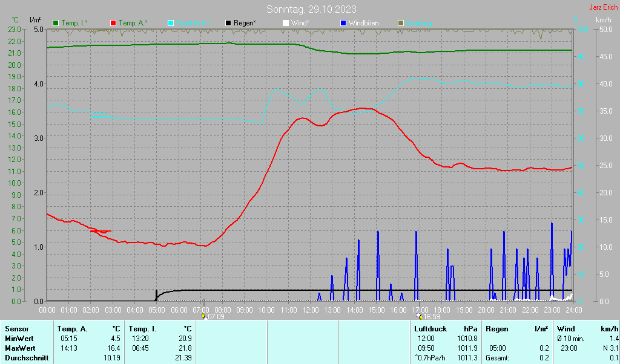
Task: Select the 'Feuchte A.*' legend label
Action: click(193, 24)
